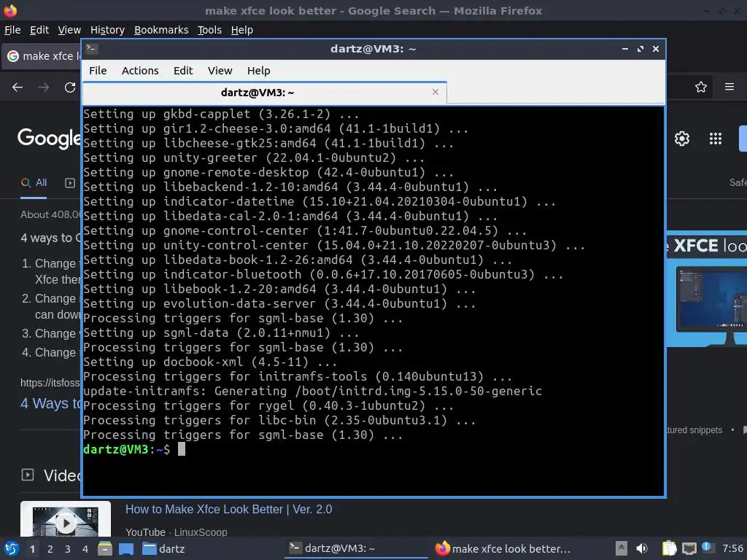Go back in Firefox
The width and height of the screenshot is (747, 560).
pos(18,87)
